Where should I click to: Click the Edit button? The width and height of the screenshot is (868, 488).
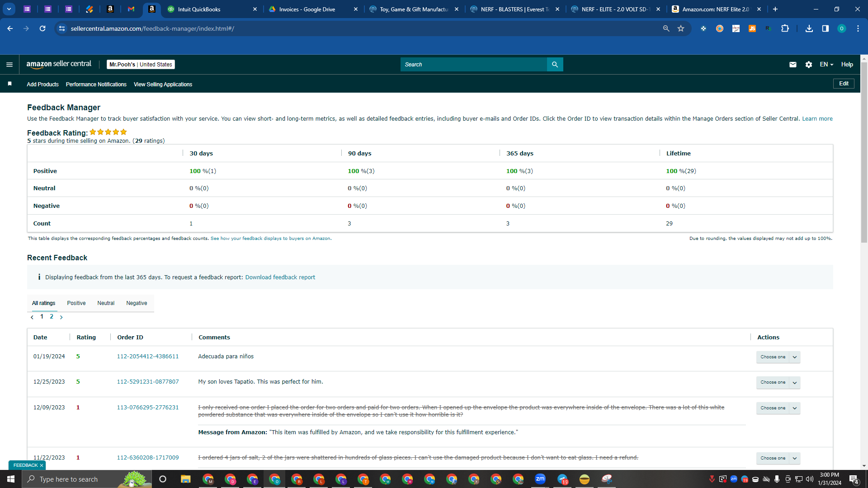(844, 84)
